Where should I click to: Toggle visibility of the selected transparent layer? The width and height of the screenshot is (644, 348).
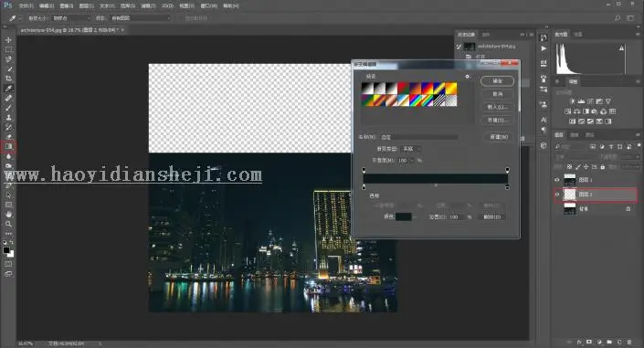[557, 195]
